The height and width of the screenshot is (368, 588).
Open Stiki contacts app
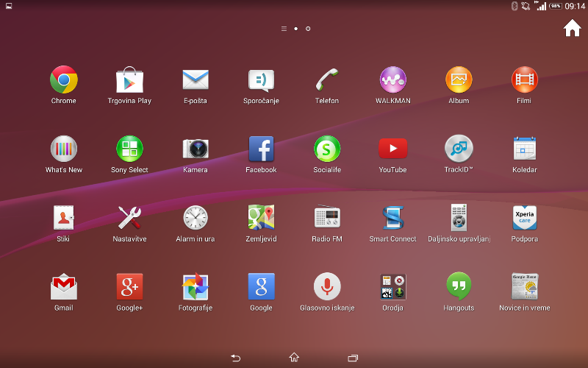click(x=63, y=217)
